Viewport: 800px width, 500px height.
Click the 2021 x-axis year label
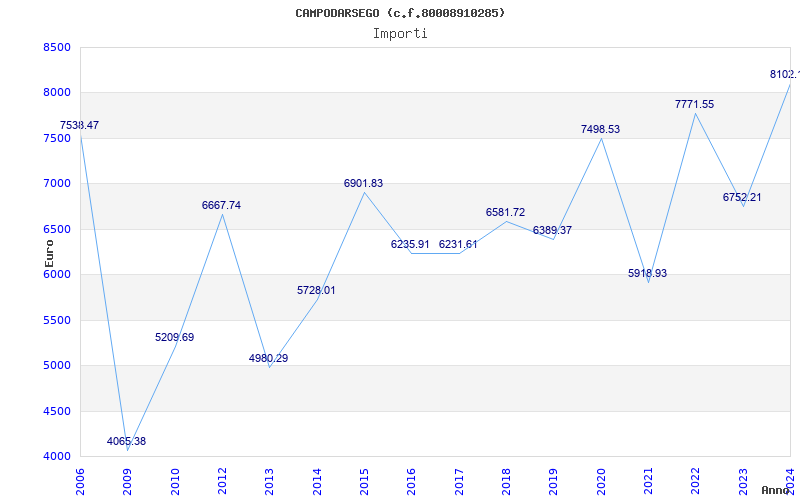point(648,482)
